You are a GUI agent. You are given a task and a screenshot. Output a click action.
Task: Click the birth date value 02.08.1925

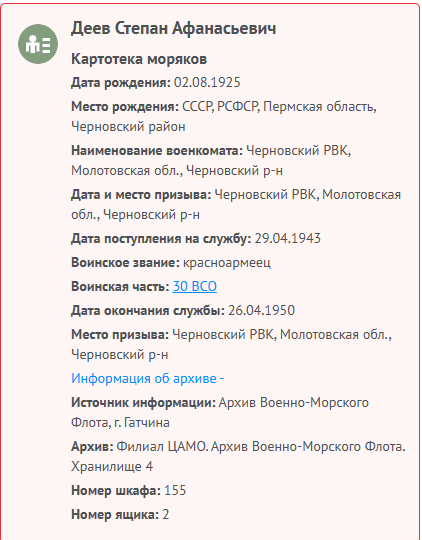pyautogui.click(x=207, y=83)
